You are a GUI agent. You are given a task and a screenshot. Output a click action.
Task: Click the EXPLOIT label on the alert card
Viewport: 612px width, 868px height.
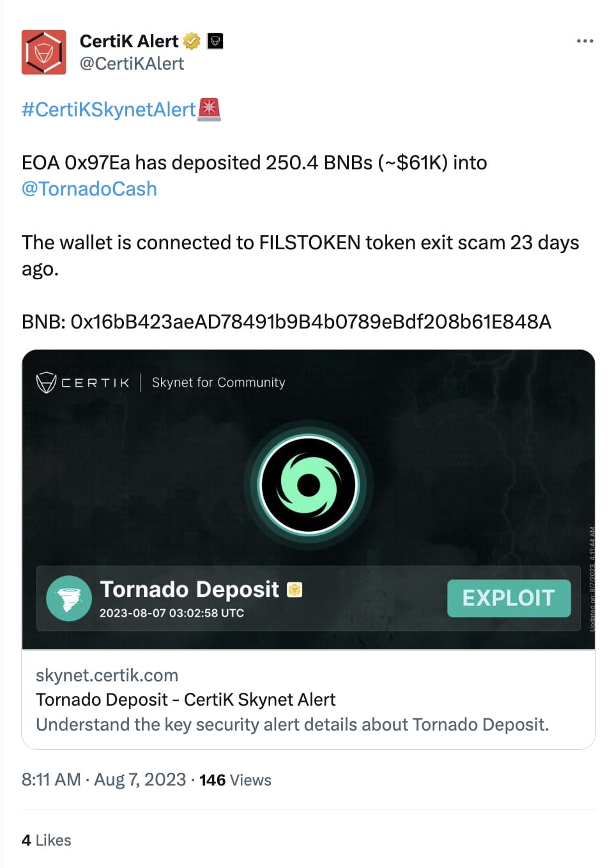point(508,598)
